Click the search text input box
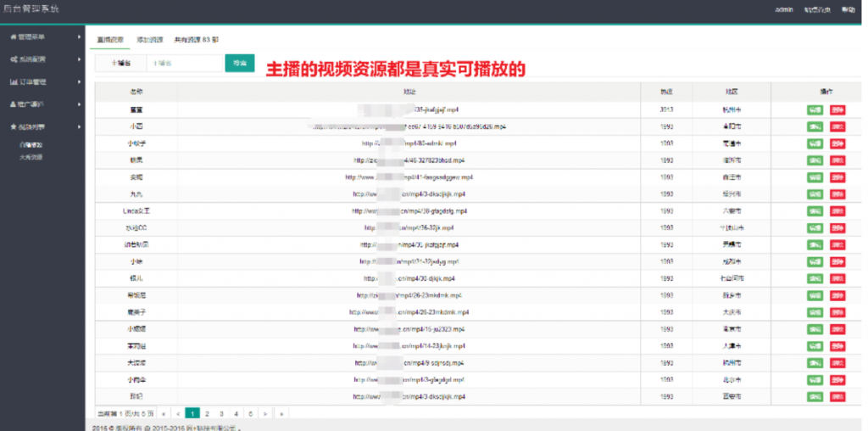This screenshot has width=868, height=431. pos(185,63)
